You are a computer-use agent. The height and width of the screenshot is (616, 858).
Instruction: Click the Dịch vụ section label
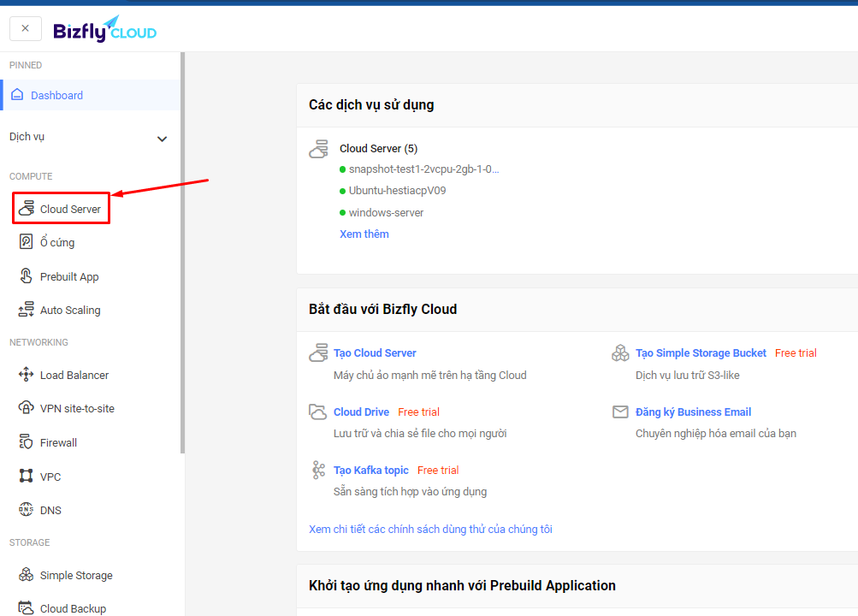click(x=27, y=137)
